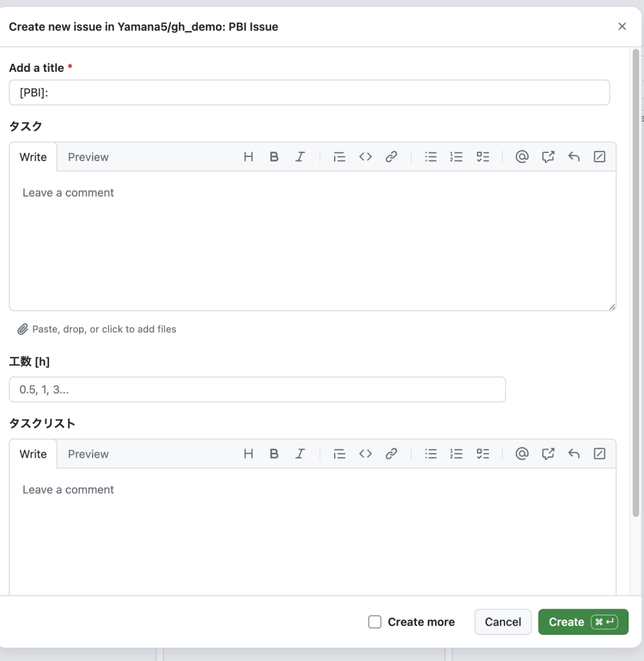Enable the Create more checkbox
644x661 pixels.
coord(374,621)
